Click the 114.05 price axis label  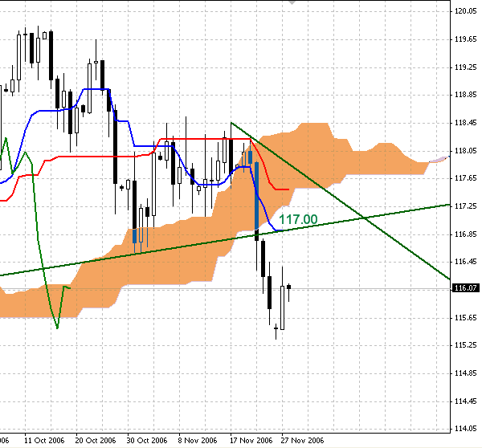point(466,429)
